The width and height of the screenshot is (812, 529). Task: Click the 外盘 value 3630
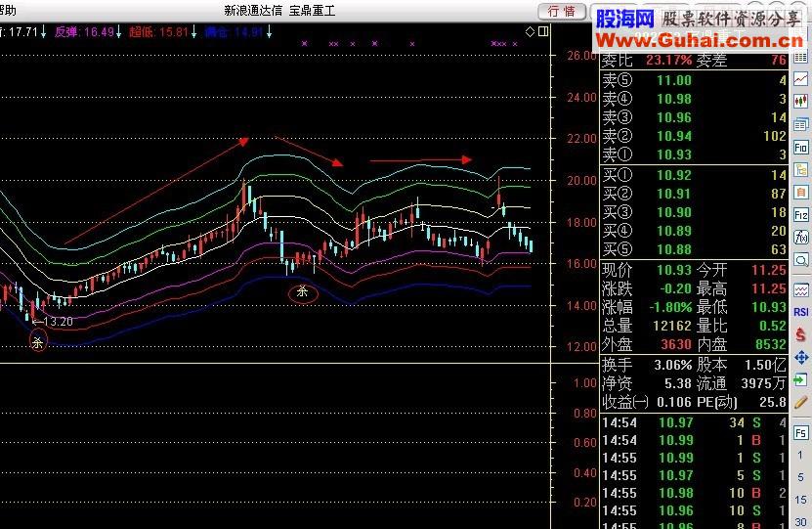click(x=676, y=344)
